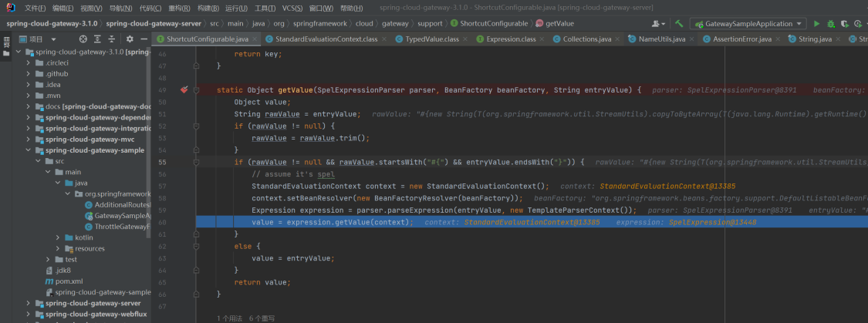Click the collapse all icon in project panel
Image resolution: width=868 pixels, height=323 pixels.
[111, 39]
